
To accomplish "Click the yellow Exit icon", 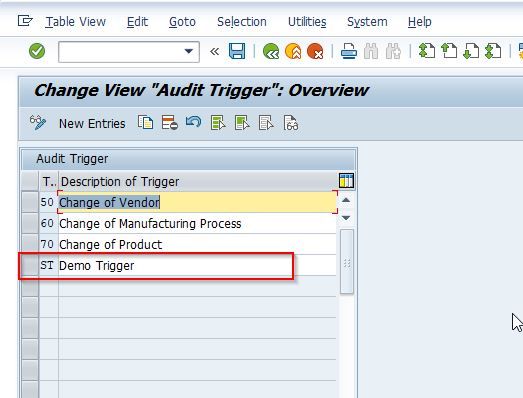I will click(293, 51).
